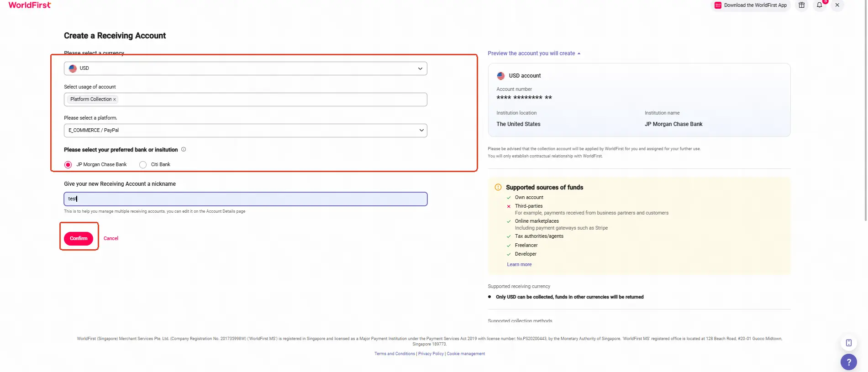Click the Cancel link
Image resolution: width=868 pixels, height=372 pixels.
coord(111,239)
